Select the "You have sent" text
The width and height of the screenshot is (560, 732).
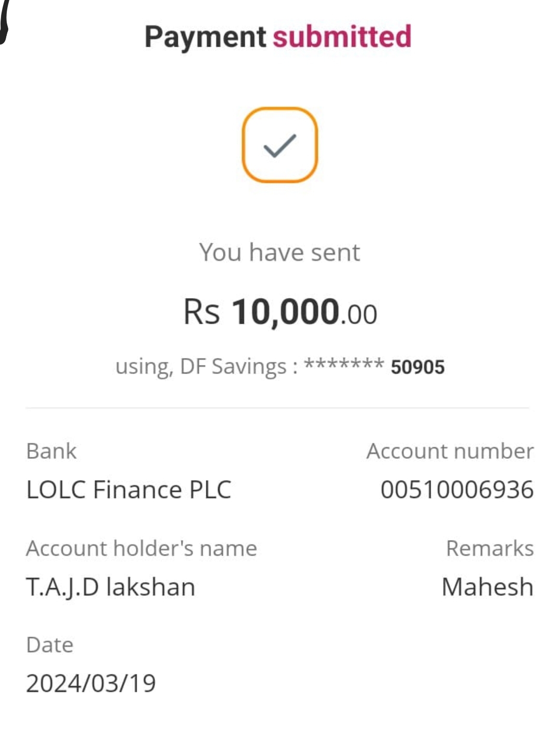coord(279,253)
